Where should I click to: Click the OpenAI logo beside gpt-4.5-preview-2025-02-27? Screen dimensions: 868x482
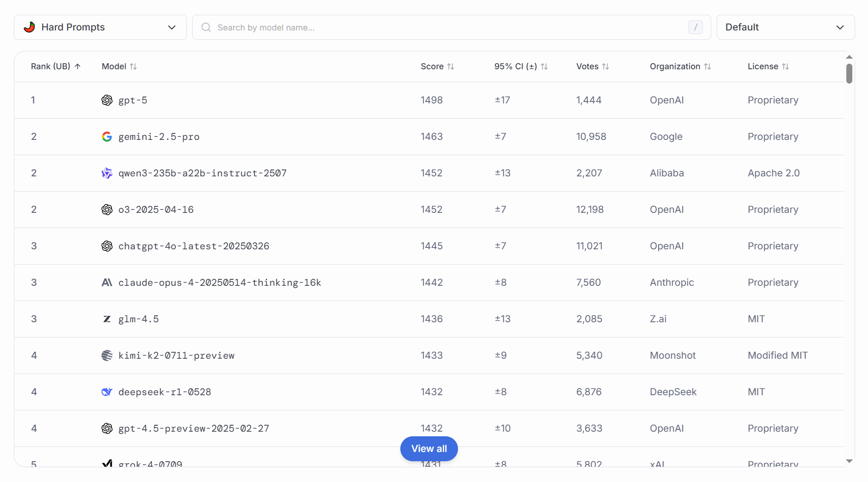coord(107,428)
